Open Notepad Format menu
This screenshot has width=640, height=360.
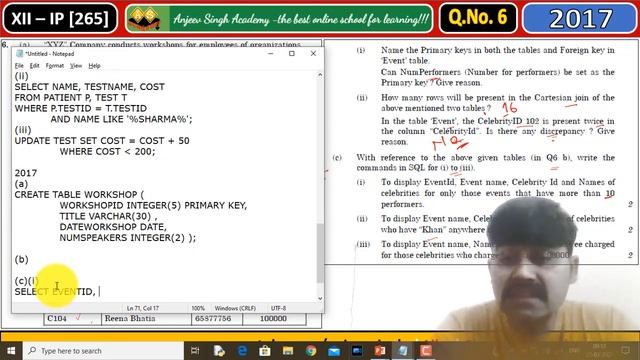55,66
